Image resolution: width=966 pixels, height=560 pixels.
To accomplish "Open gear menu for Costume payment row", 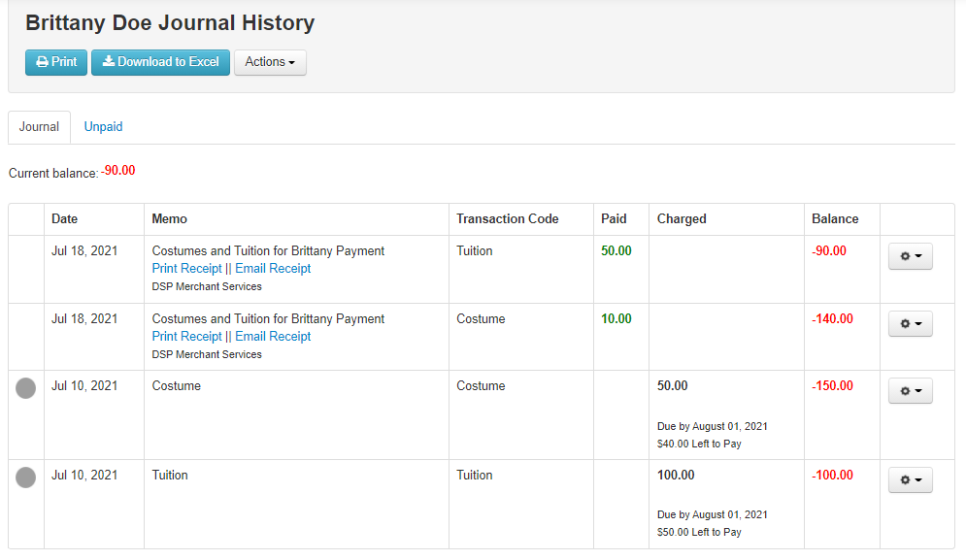I will pos(910,324).
